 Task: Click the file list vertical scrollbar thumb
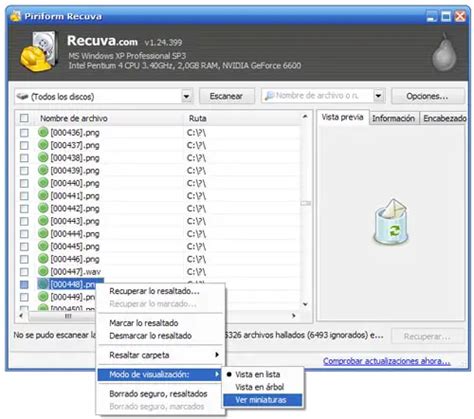point(306,203)
